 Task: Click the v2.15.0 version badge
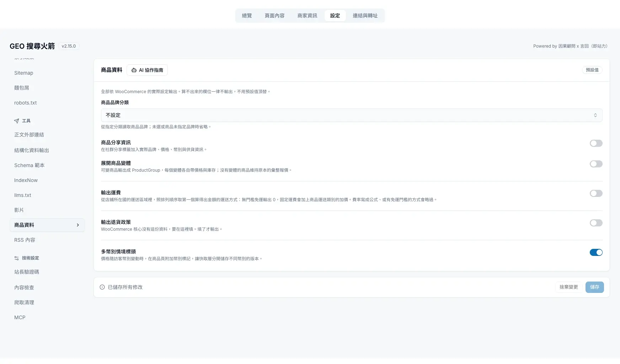click(69, 46)
